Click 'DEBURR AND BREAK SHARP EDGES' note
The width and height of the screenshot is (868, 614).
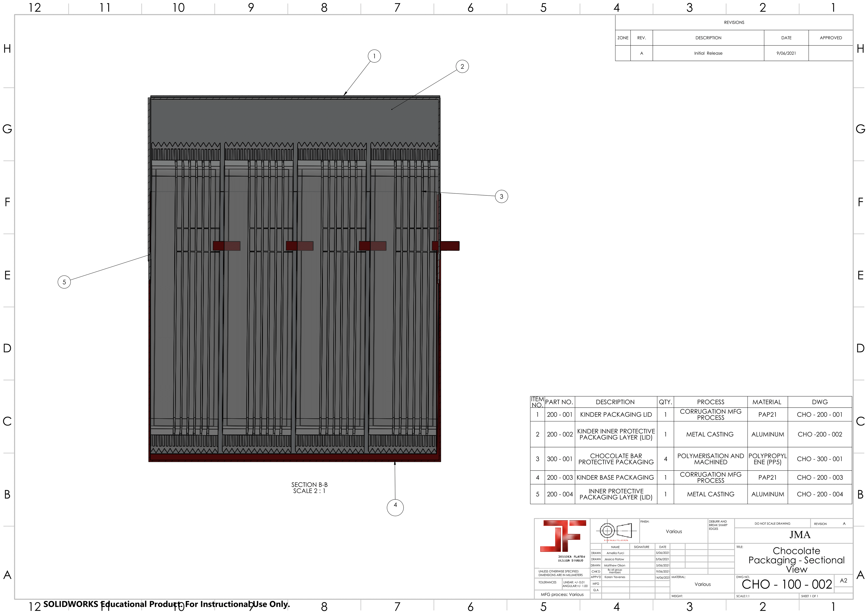pyautogui.click(x=718, y=525)
